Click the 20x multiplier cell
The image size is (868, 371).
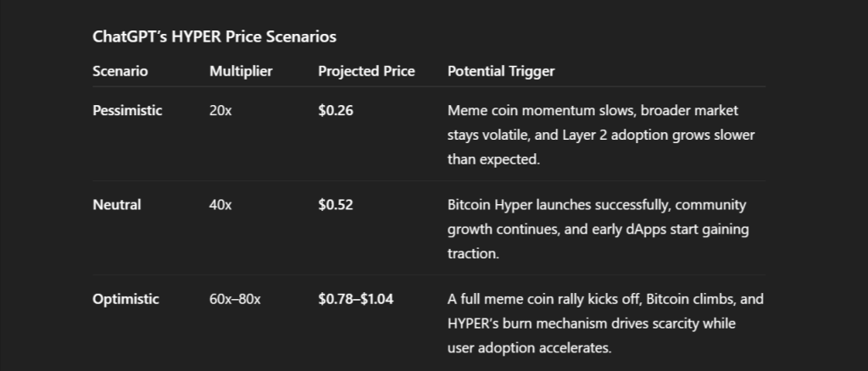[x=220, y=111]
